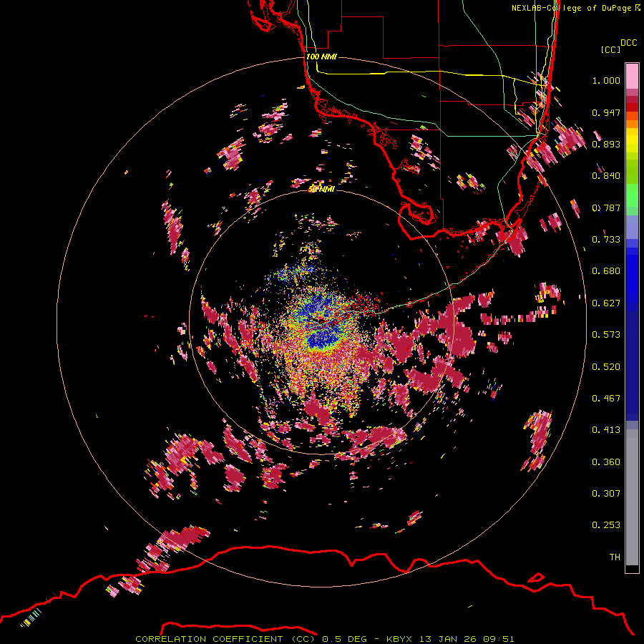Select the 0.733 legend value

606,240
